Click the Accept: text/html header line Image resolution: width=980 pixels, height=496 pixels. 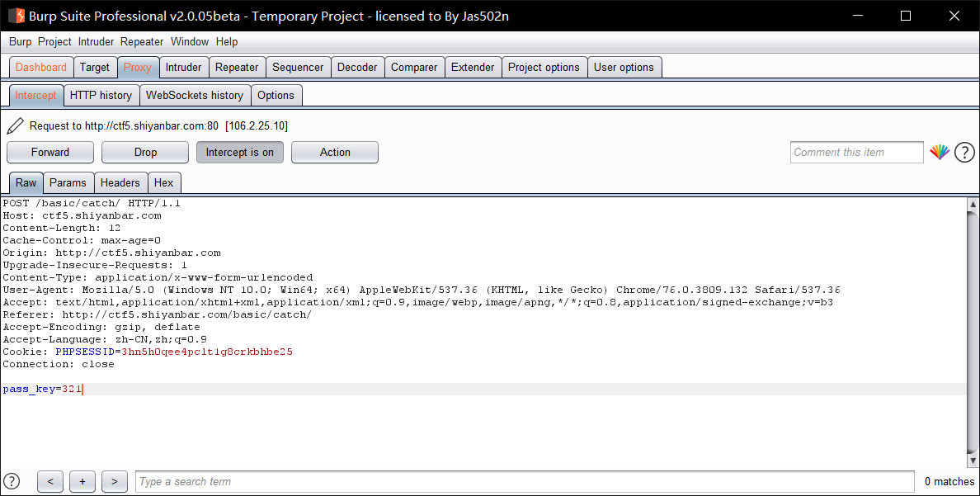[417, 302]
